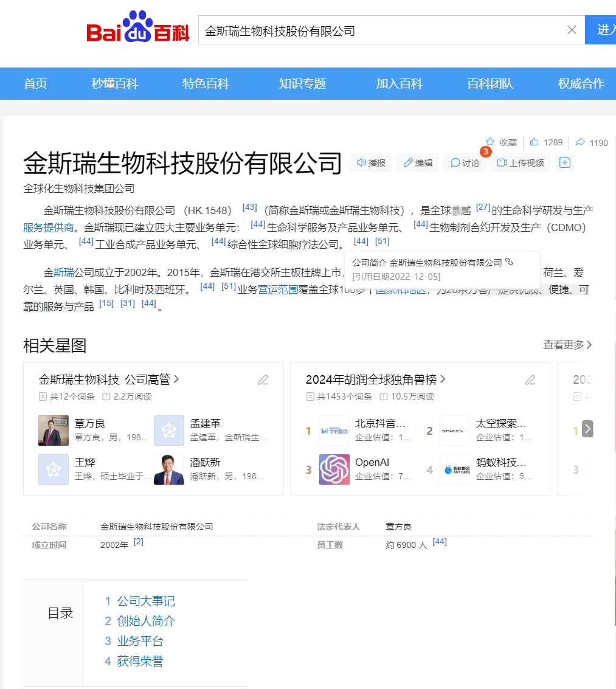Open the 知识专题 nav tab

click(302, 84)
